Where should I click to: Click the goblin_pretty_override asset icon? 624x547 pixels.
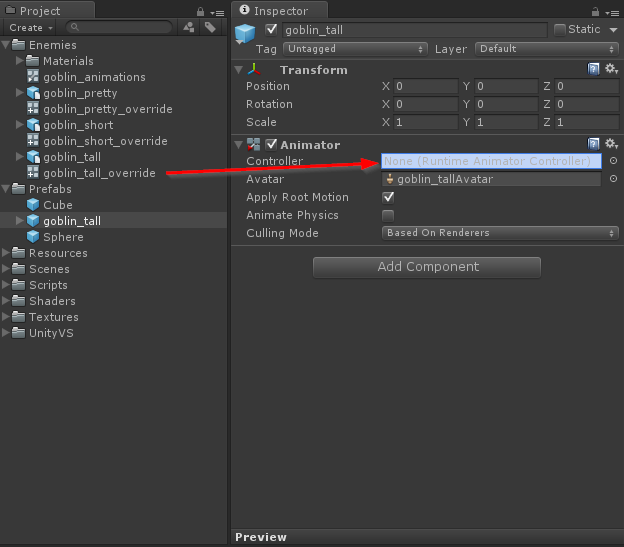[x=33, y=108]
